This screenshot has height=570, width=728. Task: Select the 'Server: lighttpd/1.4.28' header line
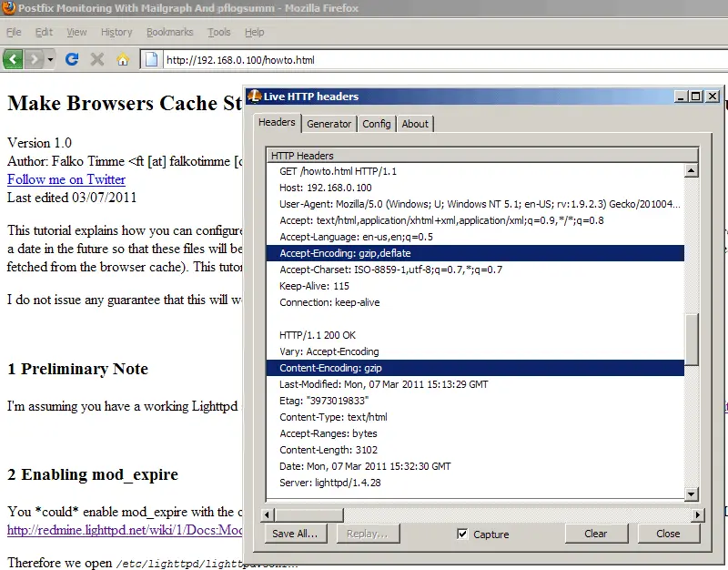[475, 483]
